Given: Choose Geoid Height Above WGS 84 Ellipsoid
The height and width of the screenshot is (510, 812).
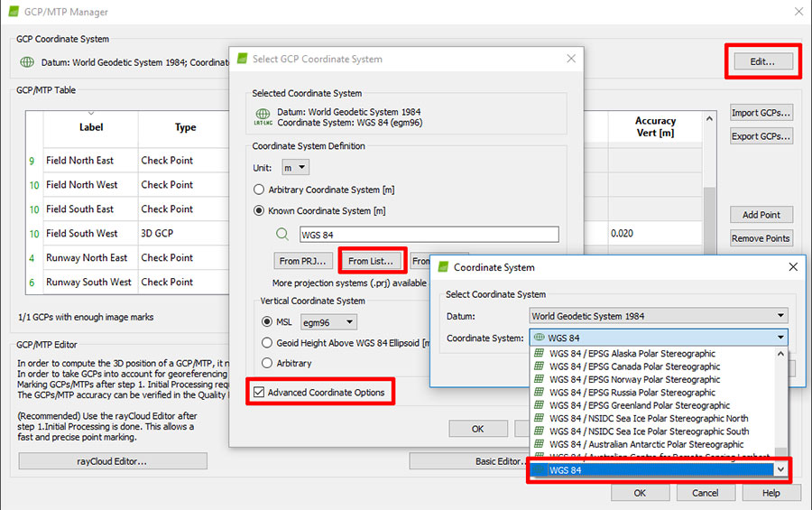Looking at the screenshot, I should click(267, 342).
